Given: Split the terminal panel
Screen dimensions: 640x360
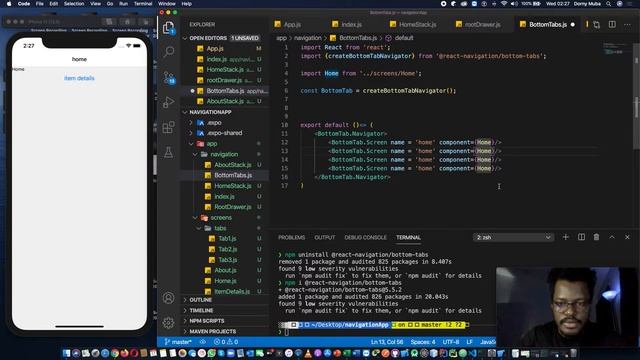Looking at the screenshot, I should point(581,237).
